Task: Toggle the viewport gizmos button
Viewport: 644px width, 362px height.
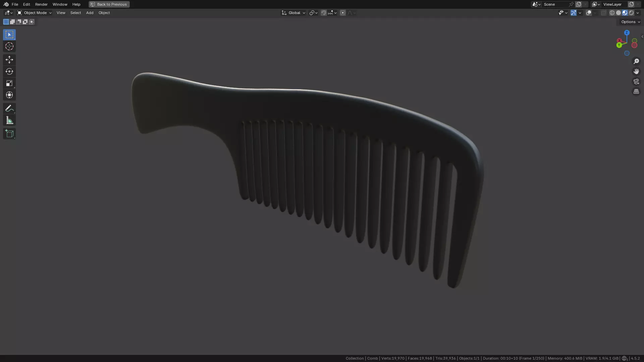Action: pos(574,13)
